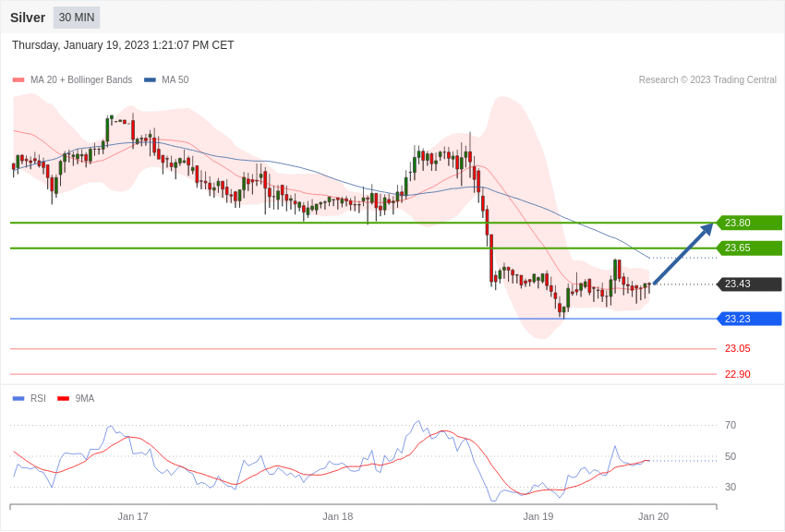Click the timestamp Thursday, January 19, 2023
Screen dimensions: 785x532
point(123,45)
